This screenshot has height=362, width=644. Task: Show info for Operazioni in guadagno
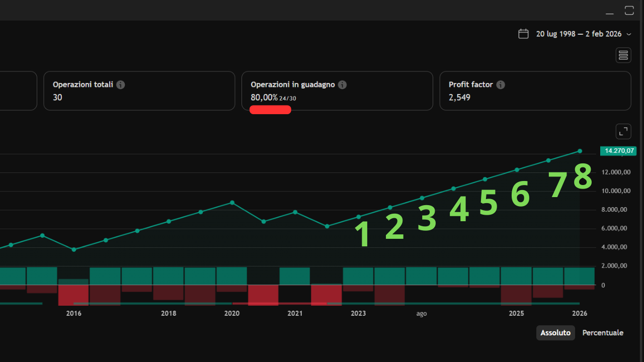click(x=342, y=85)
